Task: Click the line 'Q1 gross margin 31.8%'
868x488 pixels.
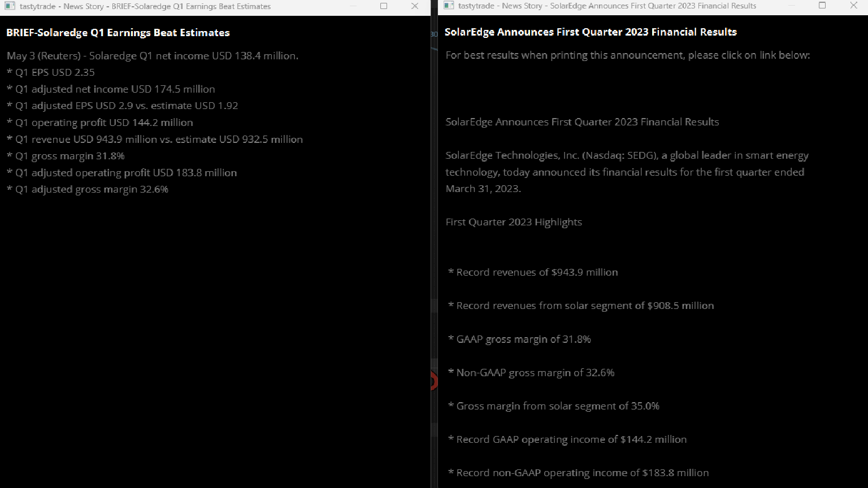Action: [x=66, y=156]
